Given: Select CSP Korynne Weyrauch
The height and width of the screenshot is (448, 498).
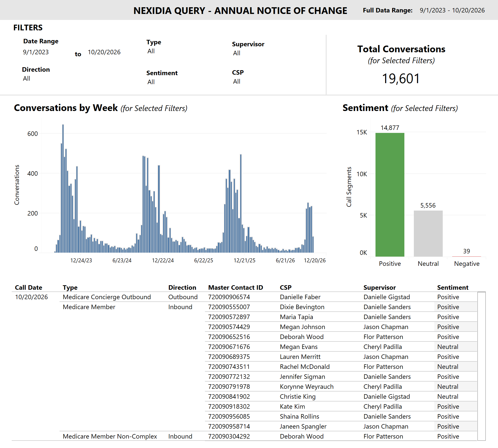Looking at the screenshot, I should pos(307,387).
